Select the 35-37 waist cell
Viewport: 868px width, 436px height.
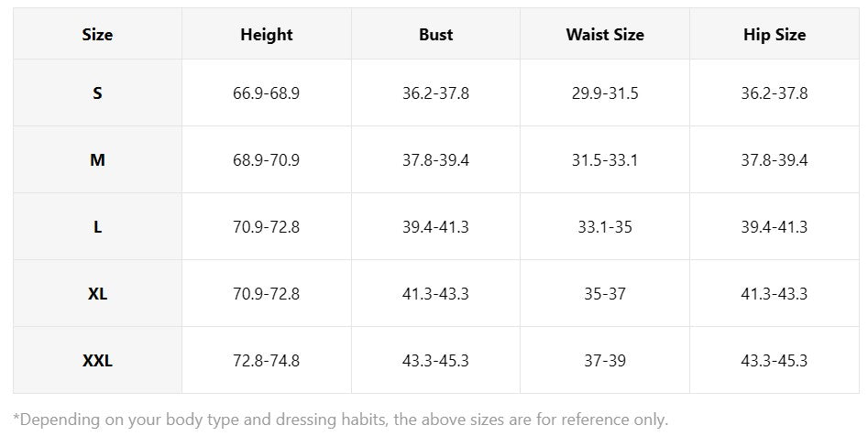click(x=605, y=294)
